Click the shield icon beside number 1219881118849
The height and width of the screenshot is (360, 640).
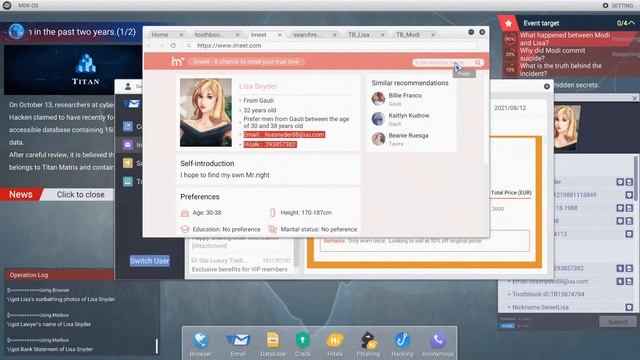pos(629,195)
